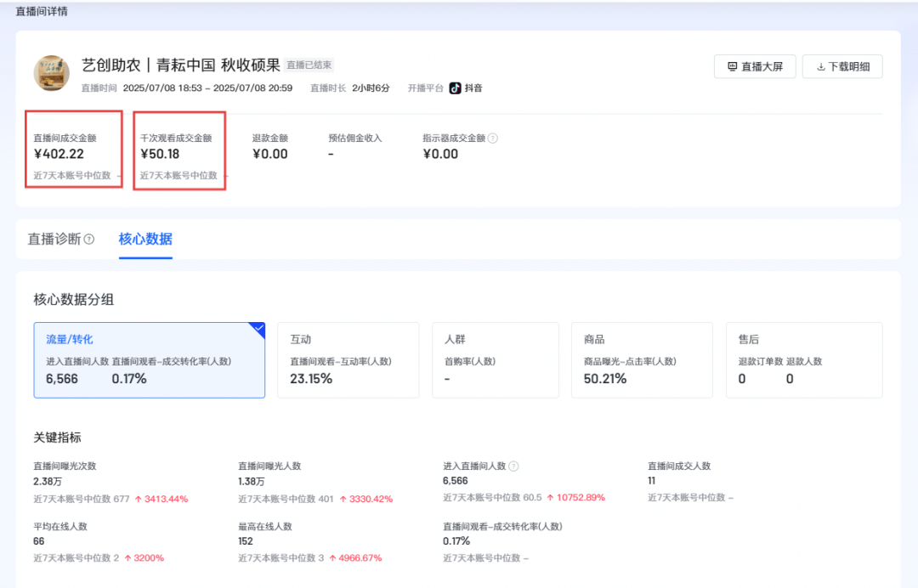Click help icon beside 直播诊断
This screenshot has width=918, height=588.
89,240
